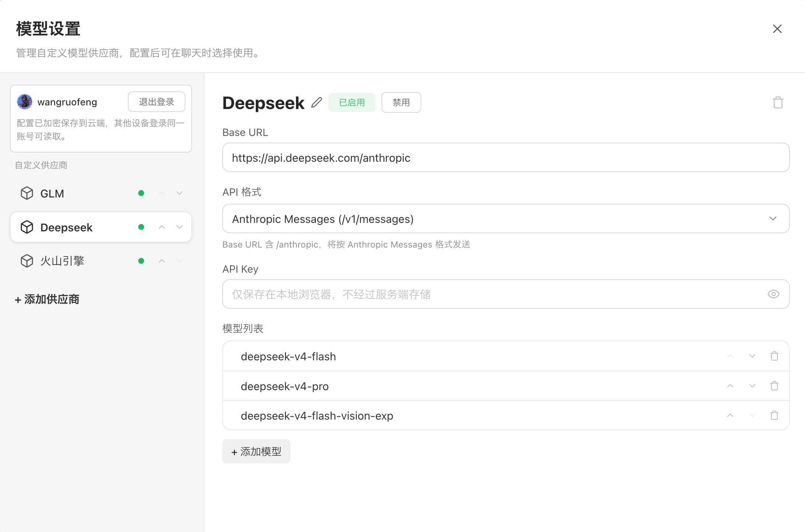Disable provider with the 禁用 button
This screenshot has height=532, width=805.
tap(401, 102)
